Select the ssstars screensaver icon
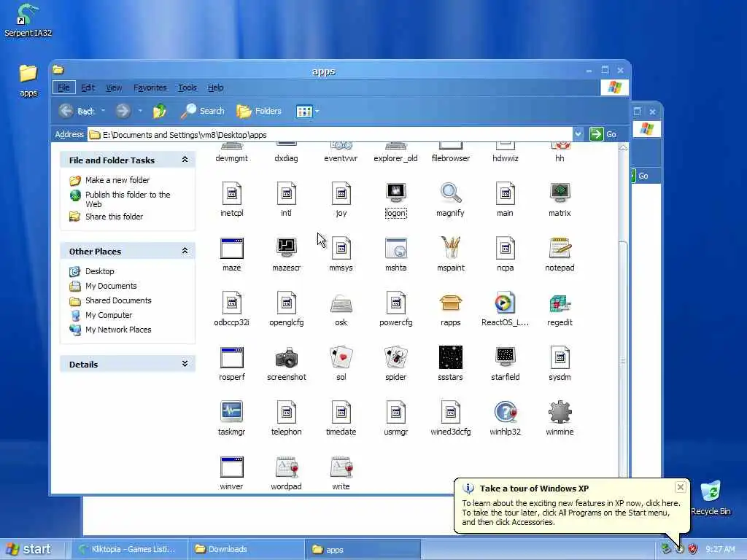Image resolution: width=747 pixels, height=560 pixels. pyautogui.click(x=450, y=357)
